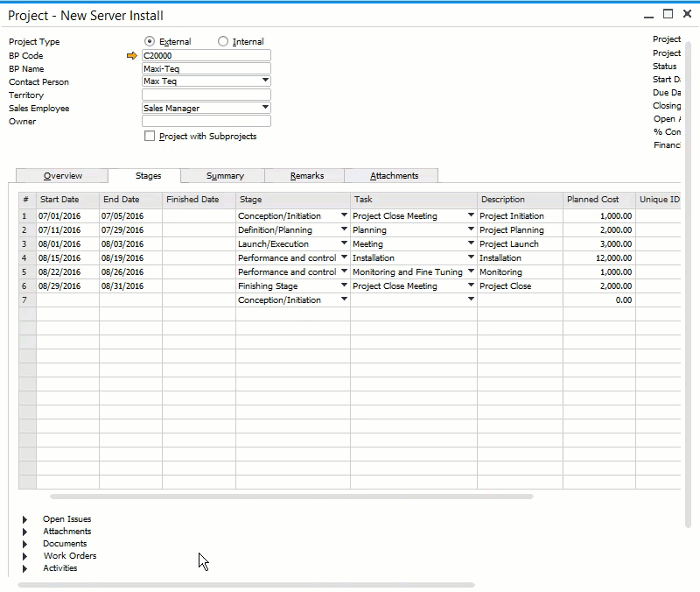Switch to the Overview tab
Viewport: 700px width, 592px height.
61,175
